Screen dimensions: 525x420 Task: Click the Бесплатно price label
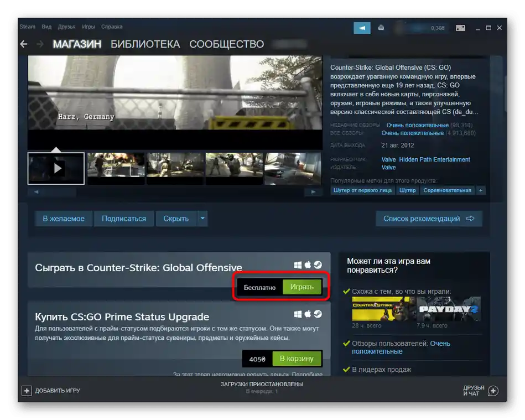pos(260,287)
